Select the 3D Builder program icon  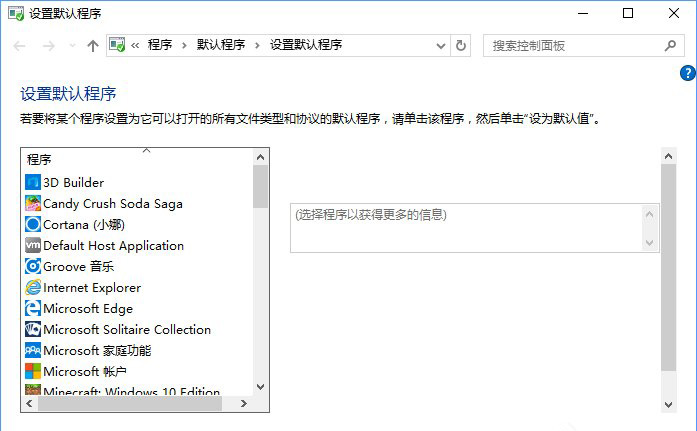coord(33,182)
